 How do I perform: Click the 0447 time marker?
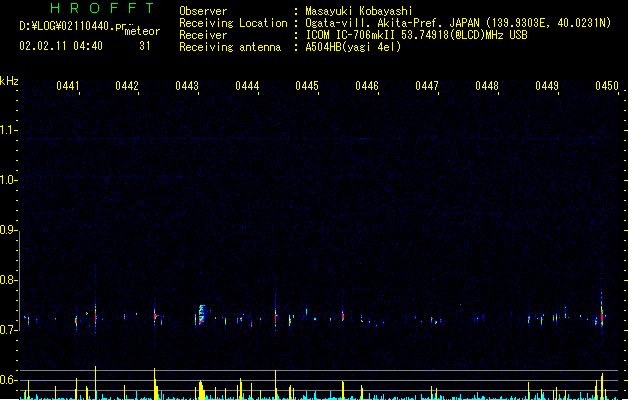[x=427, y=86]
